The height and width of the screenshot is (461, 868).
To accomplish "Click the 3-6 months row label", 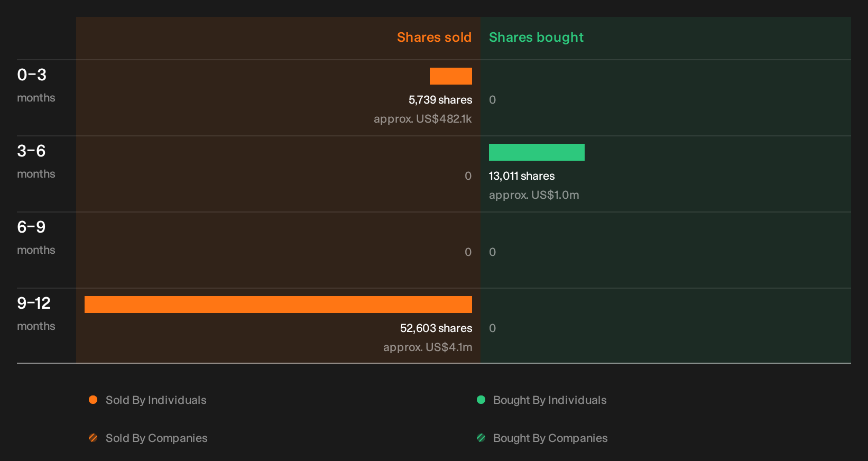I will pos(36,161).
